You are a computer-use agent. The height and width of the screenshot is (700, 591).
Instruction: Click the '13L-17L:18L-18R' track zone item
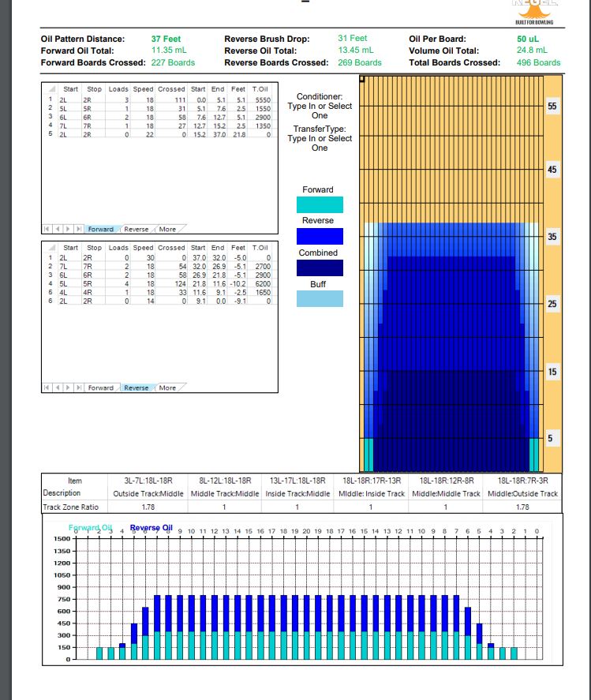[297, 481]
